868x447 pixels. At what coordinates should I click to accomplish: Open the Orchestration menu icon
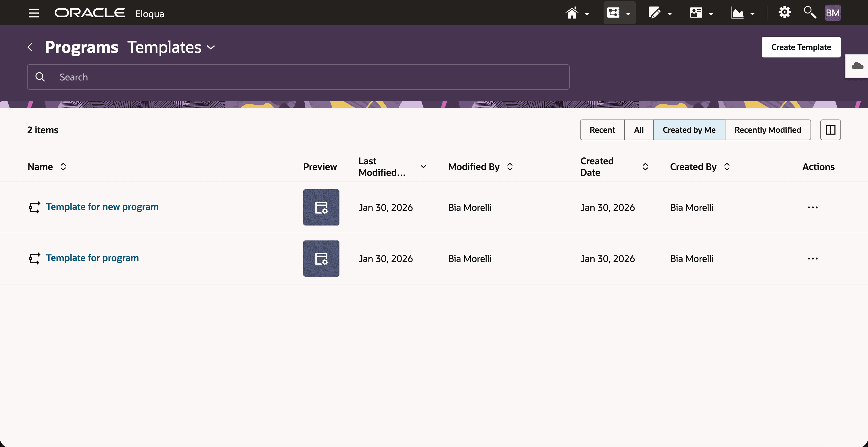pyautogui.click(x=614, y=13)
